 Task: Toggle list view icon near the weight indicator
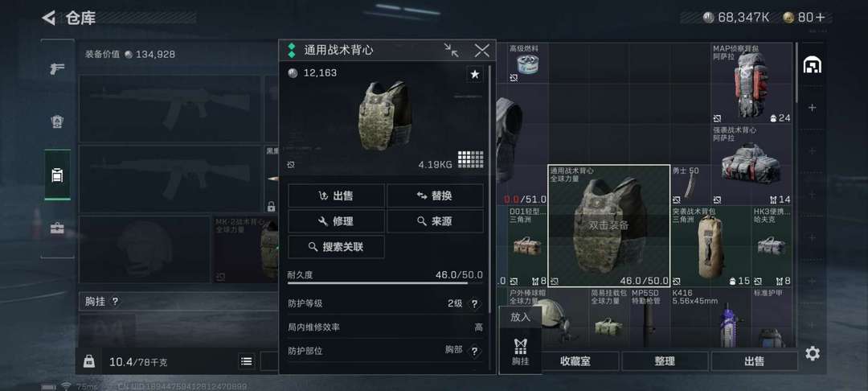[247, 362]
